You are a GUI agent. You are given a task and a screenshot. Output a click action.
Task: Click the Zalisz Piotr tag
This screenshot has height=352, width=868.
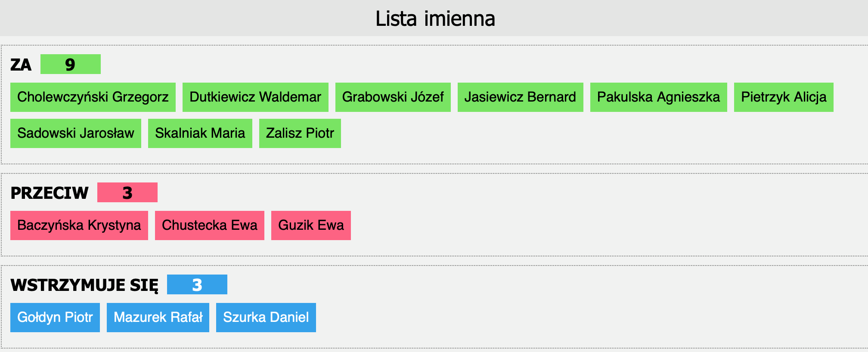pos(300,133)
